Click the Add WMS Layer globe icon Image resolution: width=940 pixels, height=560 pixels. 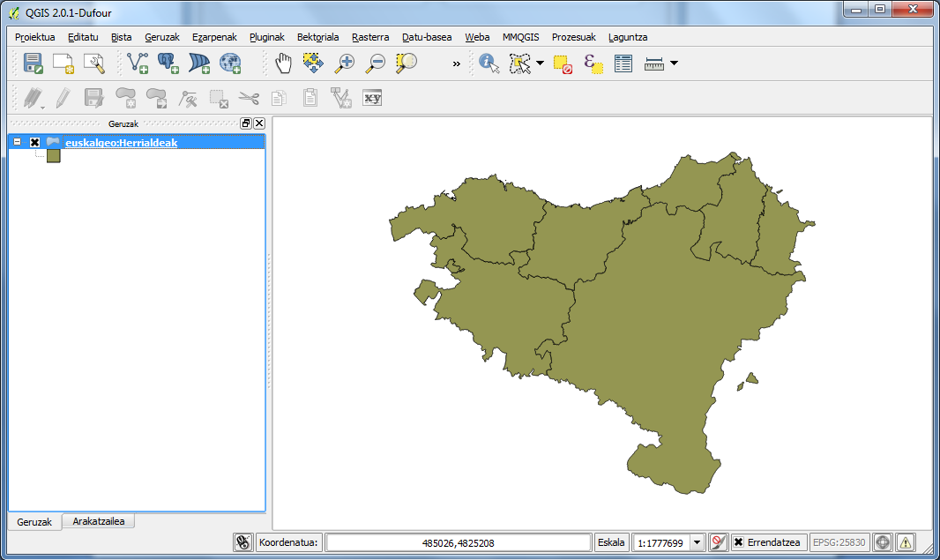click(x=229, y=63)
